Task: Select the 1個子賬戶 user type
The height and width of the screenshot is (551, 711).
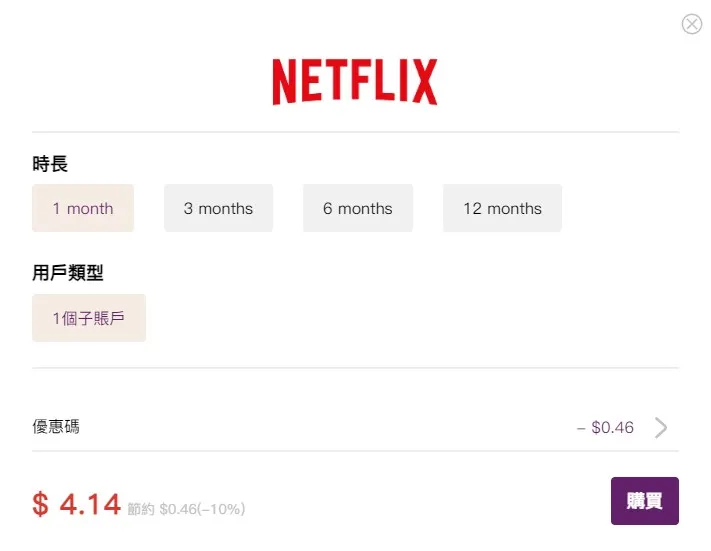Action: click(x=89, y=318)
